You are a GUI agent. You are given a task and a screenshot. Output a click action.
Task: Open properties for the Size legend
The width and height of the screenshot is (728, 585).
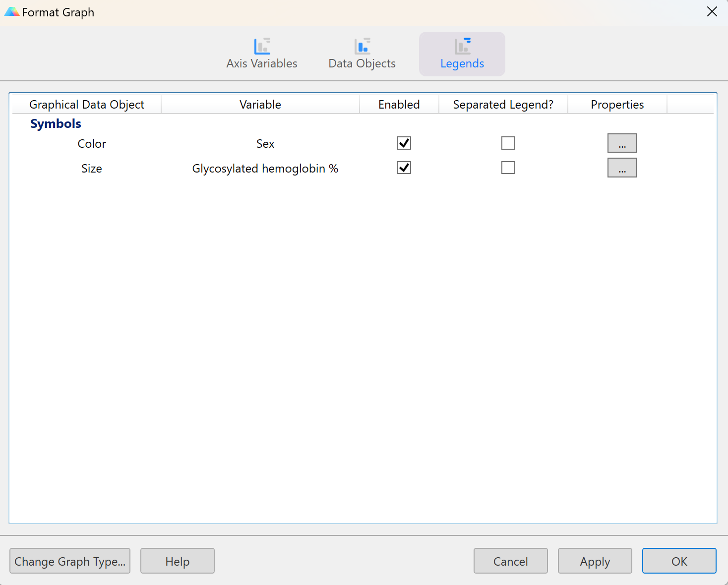pyautogui.click(x=622, y=168)
